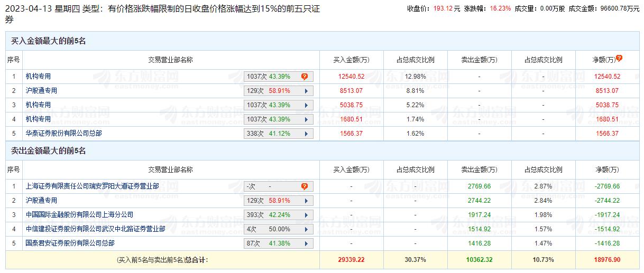This screenshot has width=644, height=273.
Task: Open 机构专用 link in buy row 1
Action: [38, 77]
